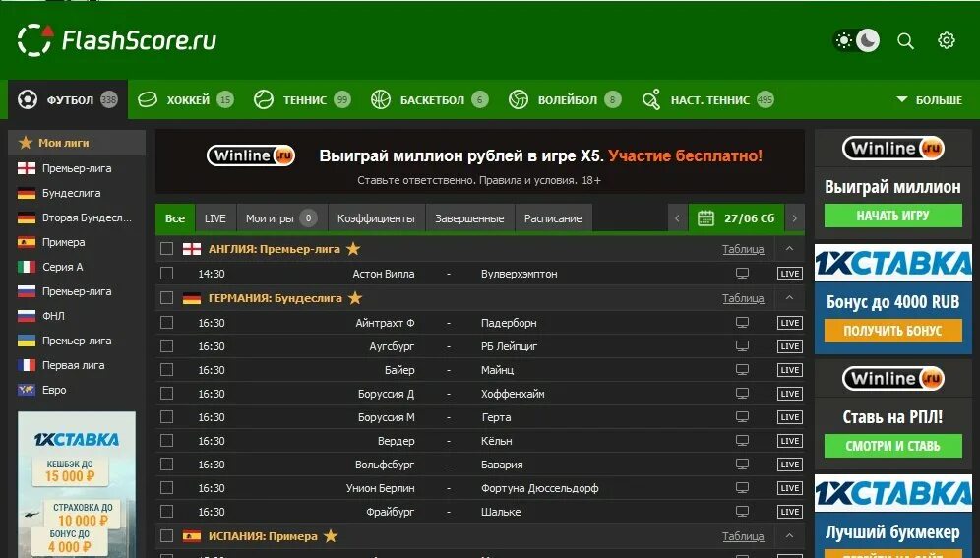This screenshot has width=980, height=558.
Task: Open the 27/06 Сб calendar date picker
Action: 736,218
